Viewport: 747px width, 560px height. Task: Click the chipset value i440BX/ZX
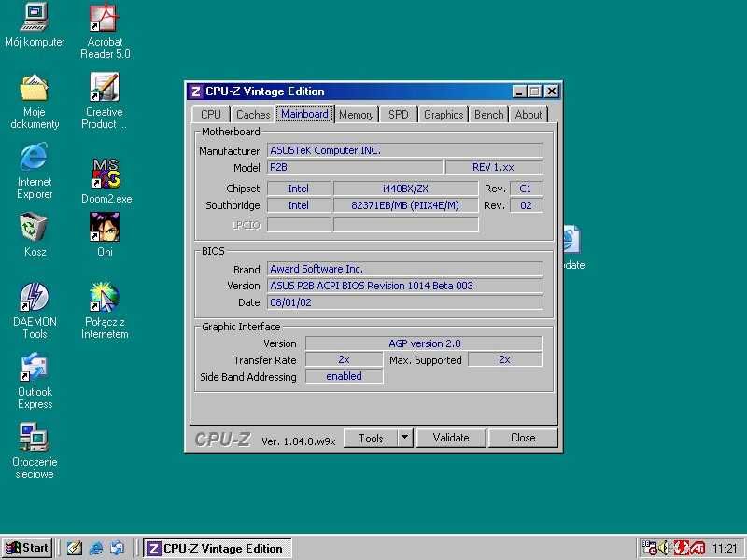pos(405,189)
